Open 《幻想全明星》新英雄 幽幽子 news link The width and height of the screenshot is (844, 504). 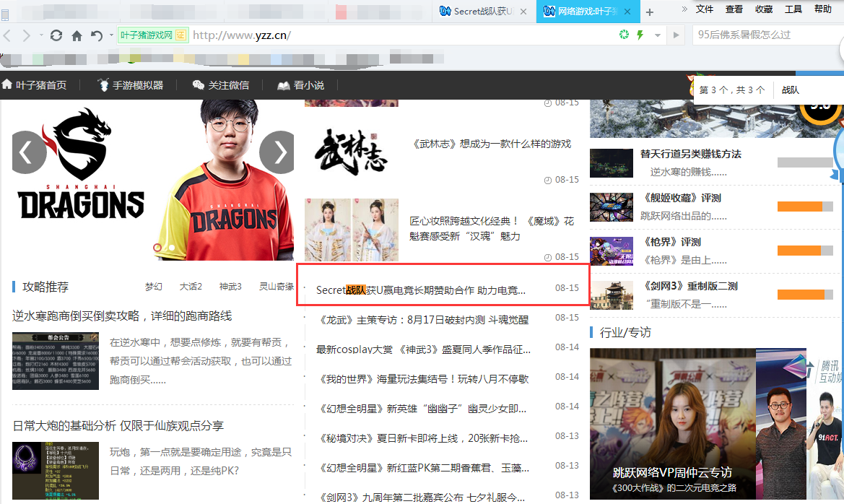[422, 409]
